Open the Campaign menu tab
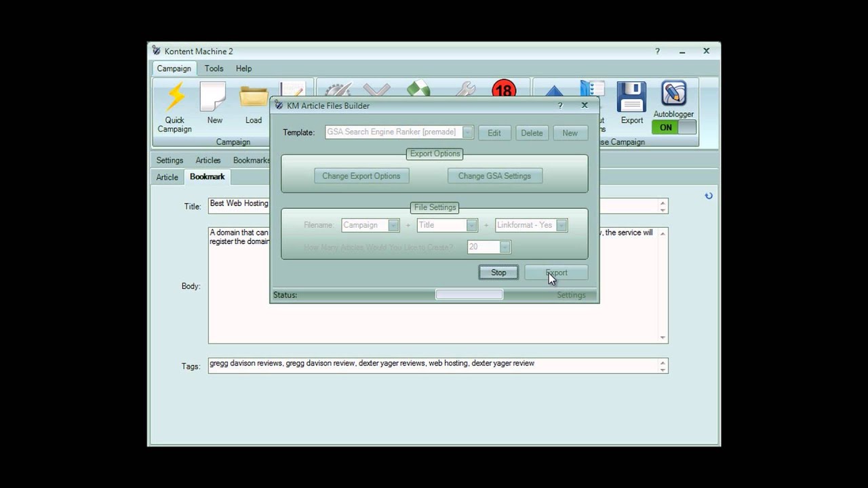 (174, 68)
